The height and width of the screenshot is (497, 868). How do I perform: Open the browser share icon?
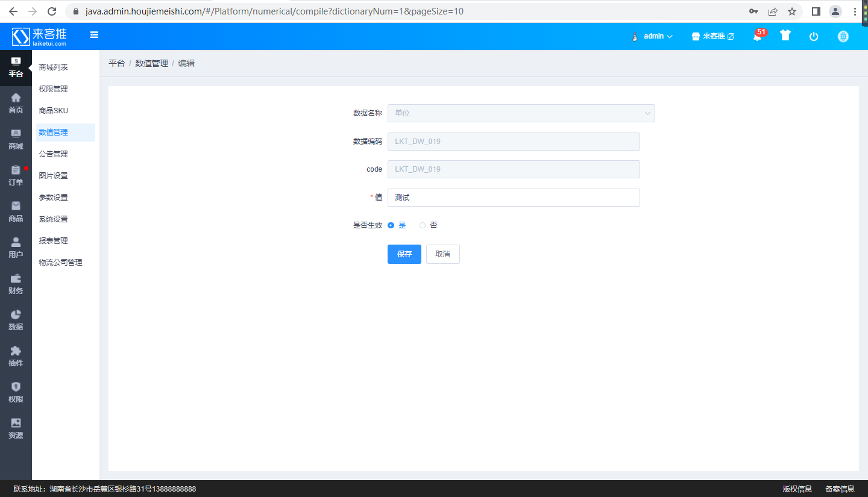click(773, 11)
